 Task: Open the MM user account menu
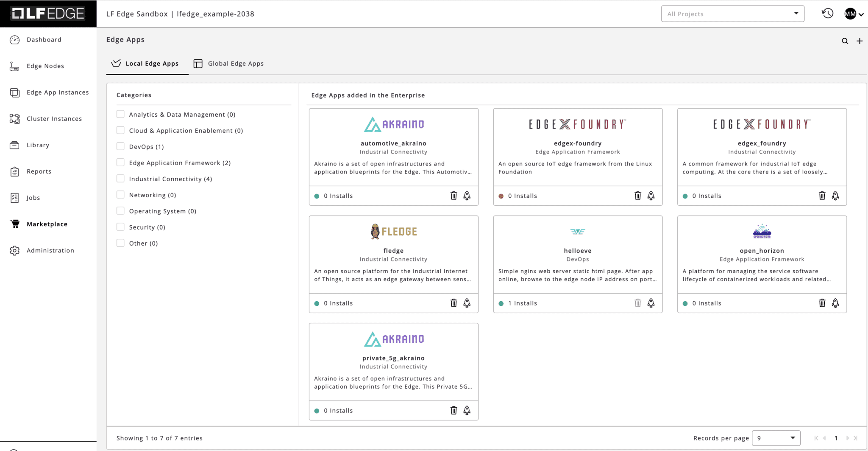click(854, 14)
